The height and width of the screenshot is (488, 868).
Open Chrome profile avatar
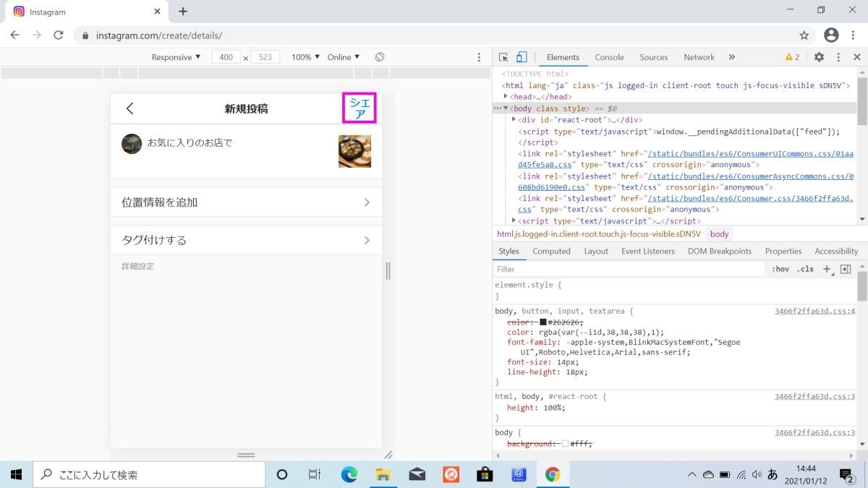pyautogui.click(x=831, y=35)
